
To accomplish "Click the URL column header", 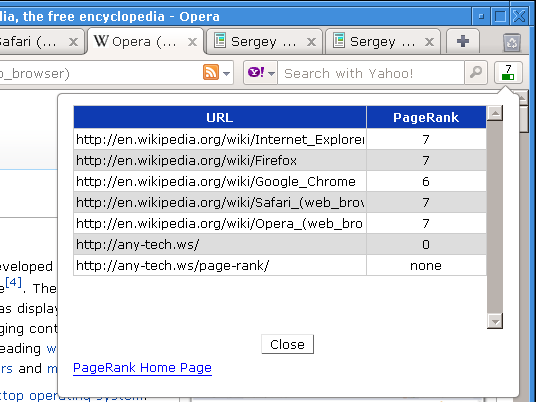I will [x=220, y=117].
